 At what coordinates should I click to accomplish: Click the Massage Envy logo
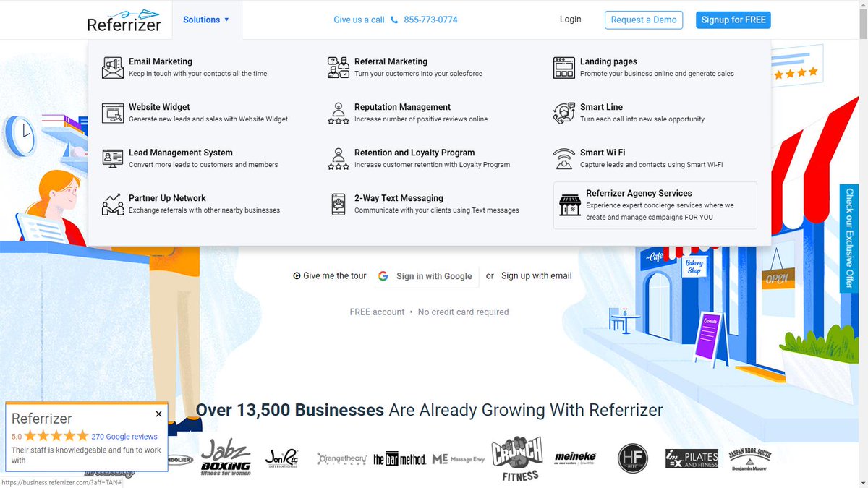point(459,458)
